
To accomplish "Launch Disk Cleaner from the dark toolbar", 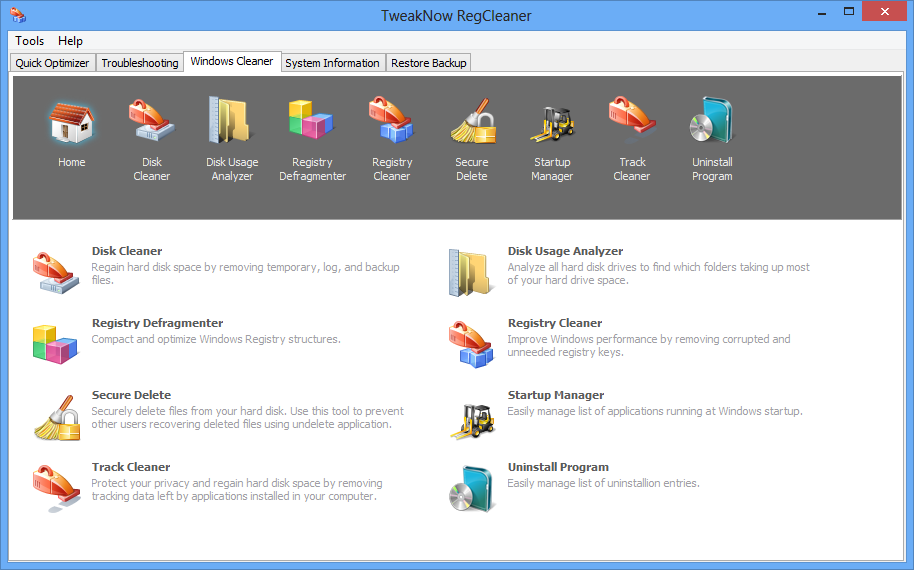I will (x=151, y=120).
